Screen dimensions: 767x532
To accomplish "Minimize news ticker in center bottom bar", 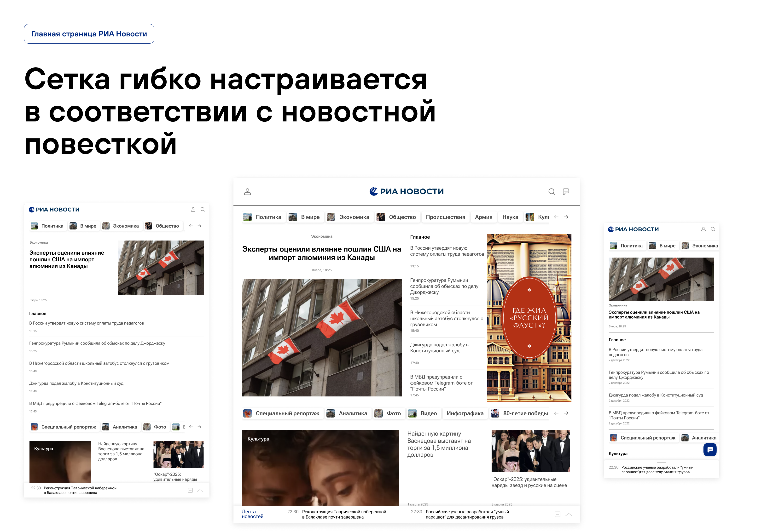I will 557,514.
